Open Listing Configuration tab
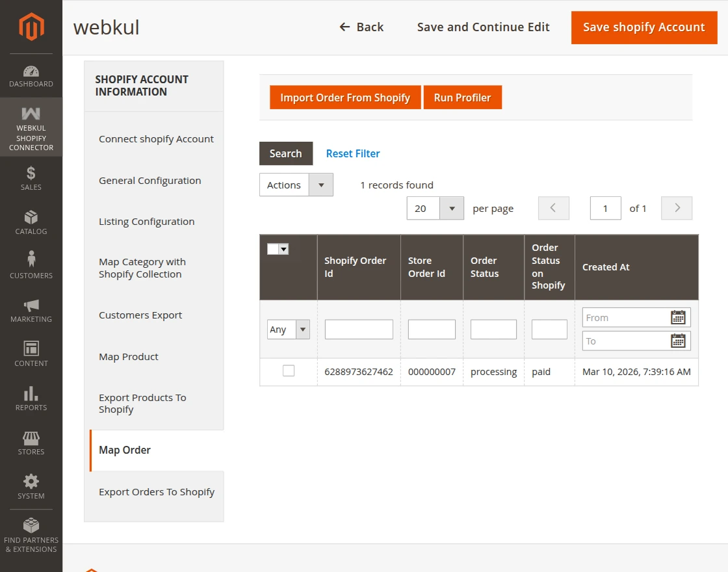 (x=147, y=222)
